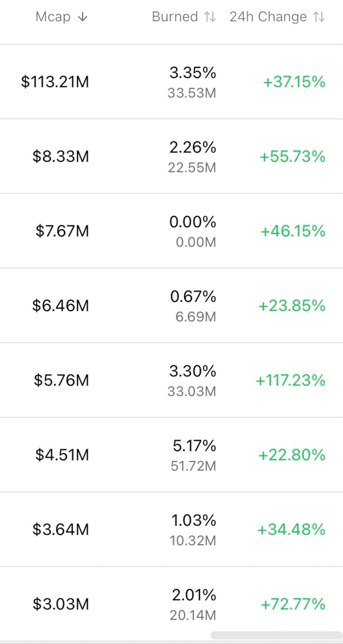Click the +72.77% change figure
The width and height of the screenshot is (343, 644).
pyautogui.click(x=293, y=604)
